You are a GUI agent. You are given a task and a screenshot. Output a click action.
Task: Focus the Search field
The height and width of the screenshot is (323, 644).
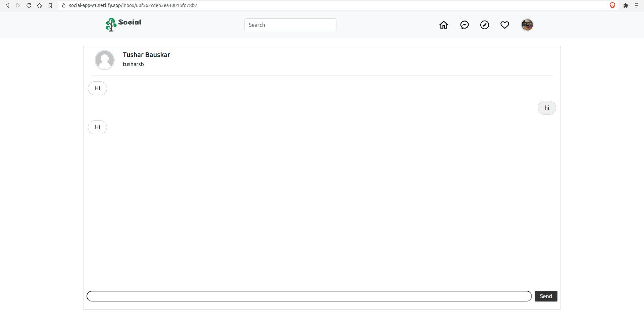pos(290,25)
